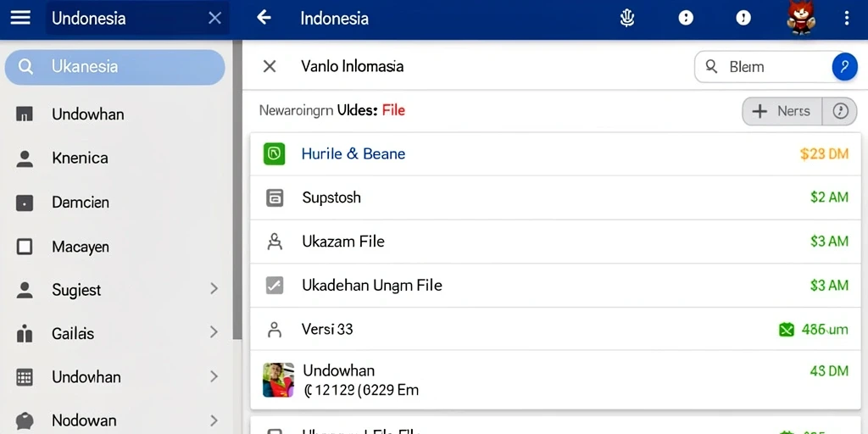Screen dimensions: 868x434
Task: Open the Versi 33 row
Action: [555, 329]
